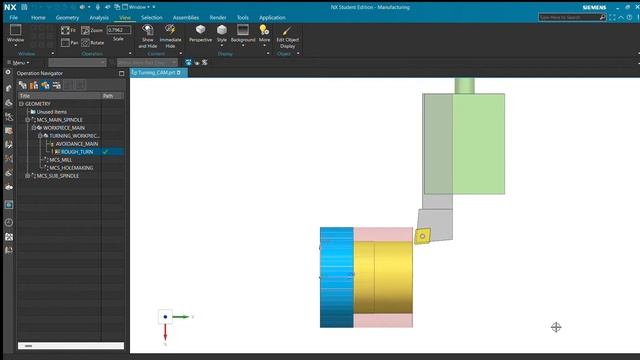This screenshot has height=360, width=640.
Task: Activate the Pan view tool
Action: [x=69, y=42]
